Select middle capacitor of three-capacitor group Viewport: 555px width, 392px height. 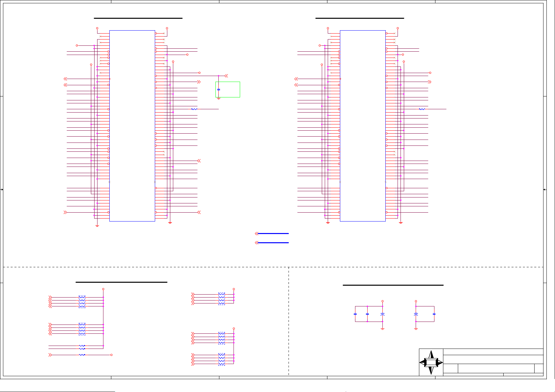click(x=367, y=314)
